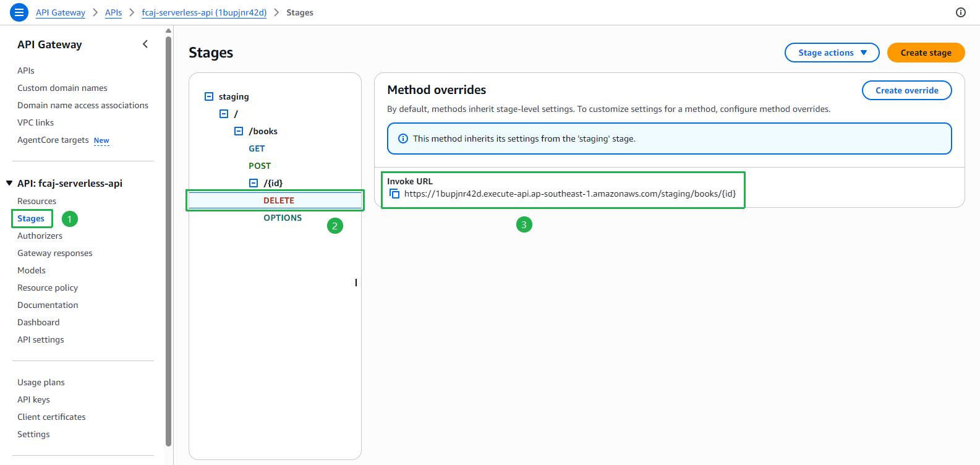
Task: Click the Create stage button
Action: tap(926, 53)
